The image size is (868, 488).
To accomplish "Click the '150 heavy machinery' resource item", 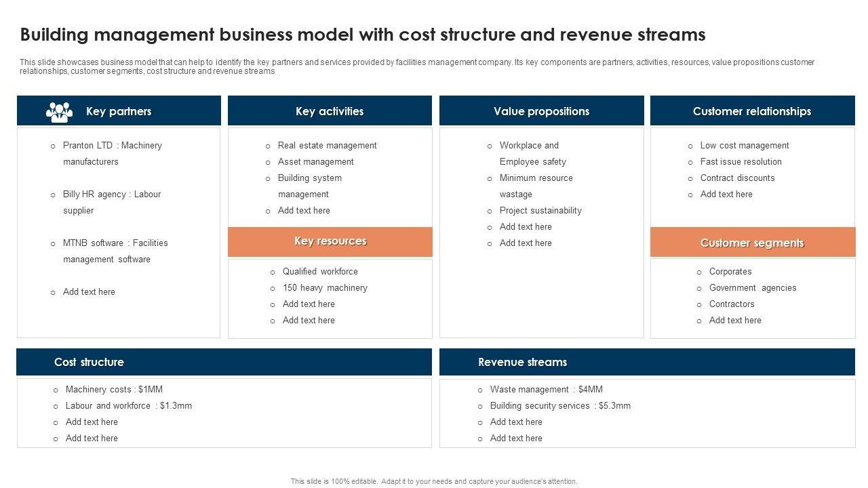I will 325,288.
